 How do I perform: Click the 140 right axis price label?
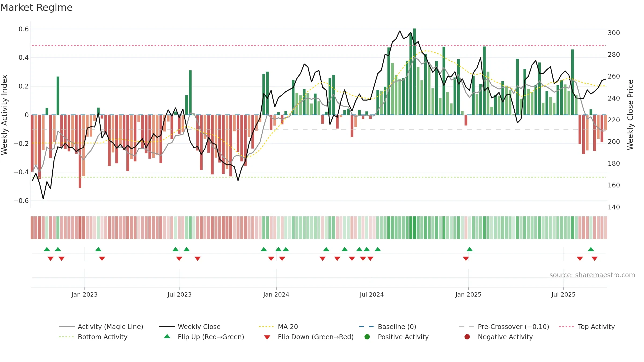(x=614, y=207)
